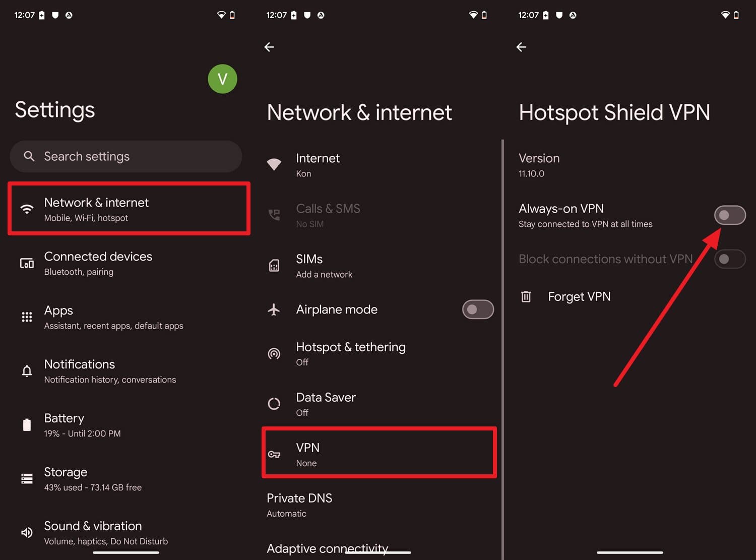Click the Connected devices icon
Image resolution: width=756 pixels, height=560 pixels.
27,263
